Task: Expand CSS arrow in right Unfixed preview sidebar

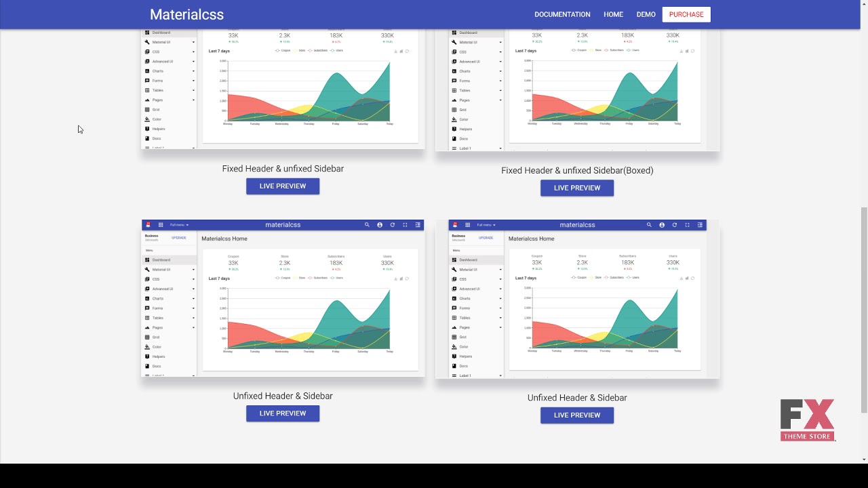Action: point(500,279)
